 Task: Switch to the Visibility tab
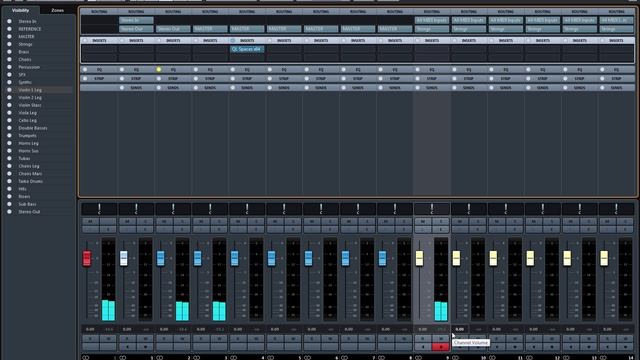[20, 10]
